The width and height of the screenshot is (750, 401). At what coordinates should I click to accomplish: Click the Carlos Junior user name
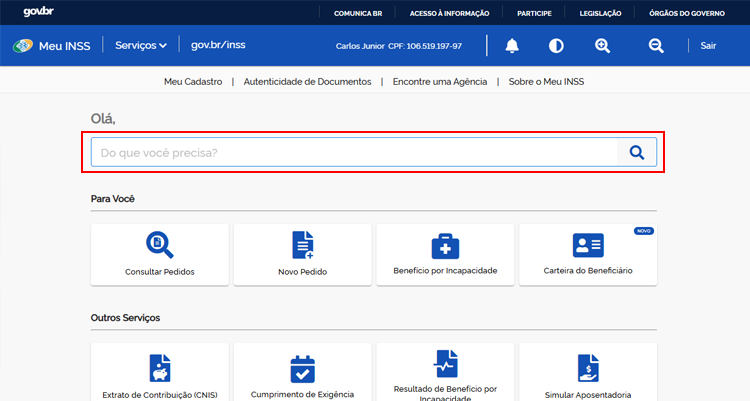tap(360, 46)
